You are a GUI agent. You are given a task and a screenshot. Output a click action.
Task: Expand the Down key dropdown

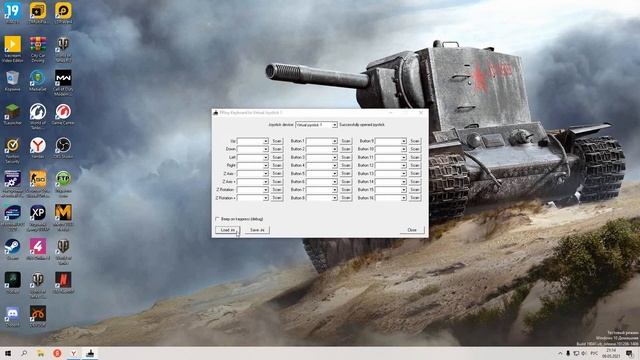click(253, 149)
